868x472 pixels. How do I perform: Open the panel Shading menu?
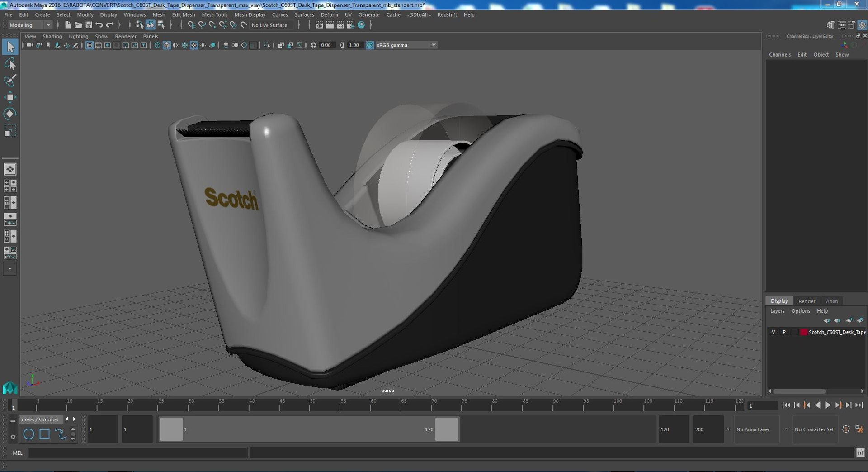(52, 36)
